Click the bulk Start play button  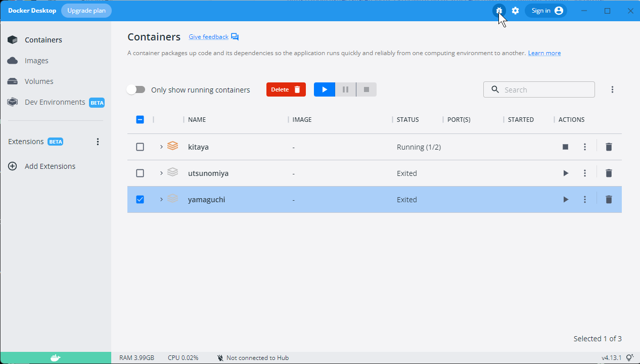(x=325, y=89)
